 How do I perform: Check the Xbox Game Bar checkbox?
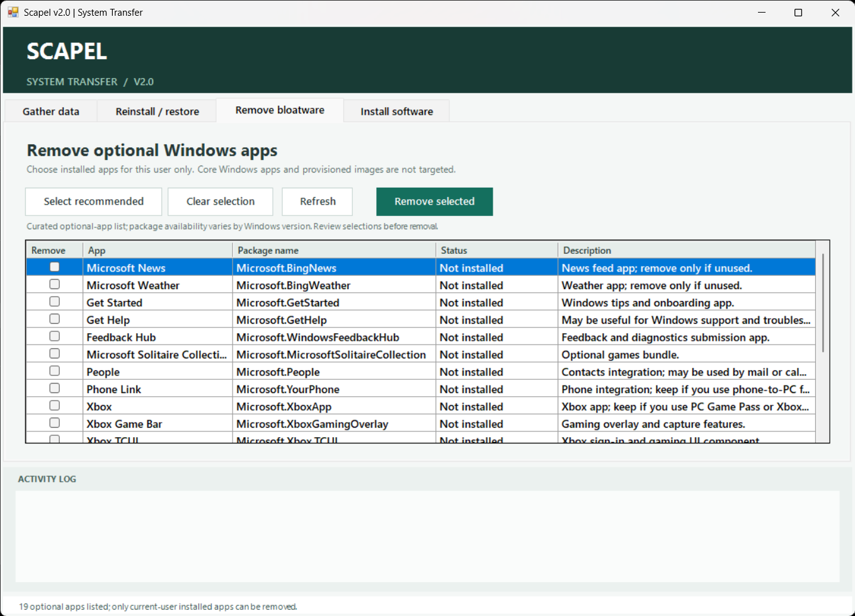[55, 423]
